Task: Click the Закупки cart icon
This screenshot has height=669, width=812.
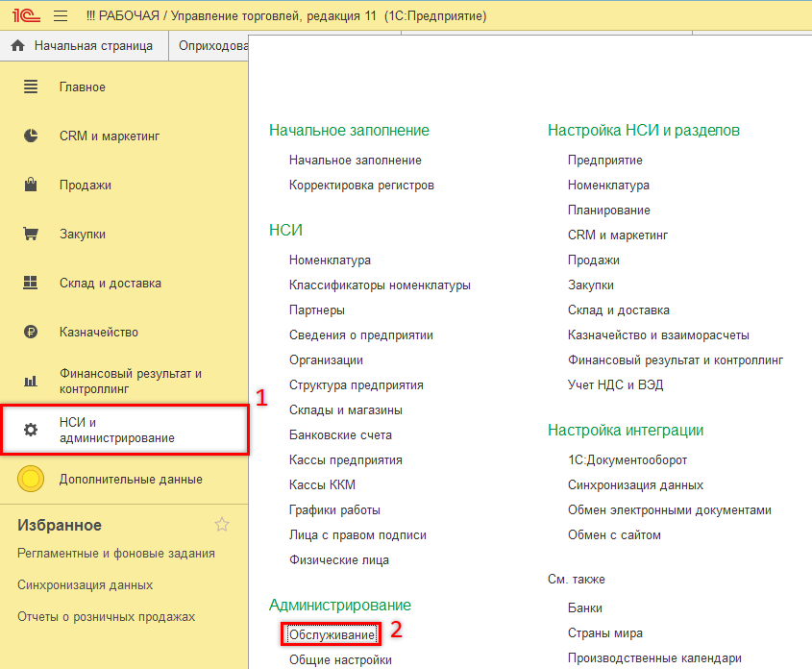Action: point(31,234)
